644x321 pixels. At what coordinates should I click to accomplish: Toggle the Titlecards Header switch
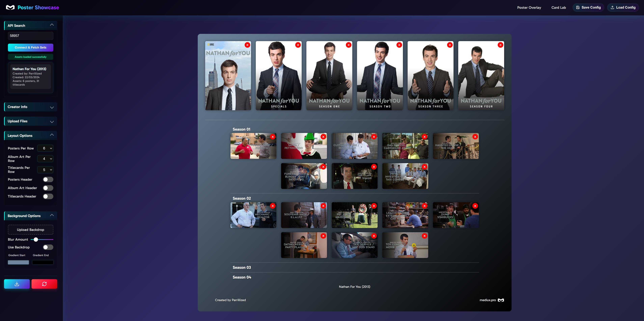tap(48, 196)
